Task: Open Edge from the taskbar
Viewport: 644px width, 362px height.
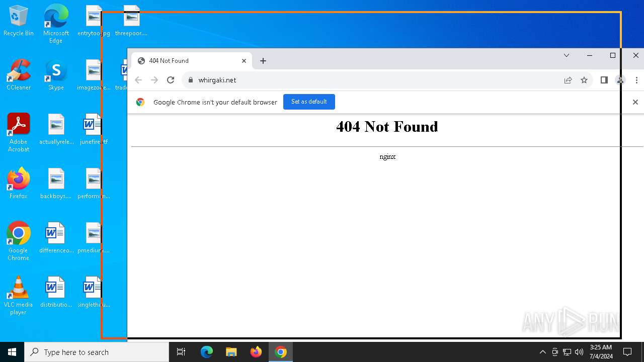Action: coord(207,352)
